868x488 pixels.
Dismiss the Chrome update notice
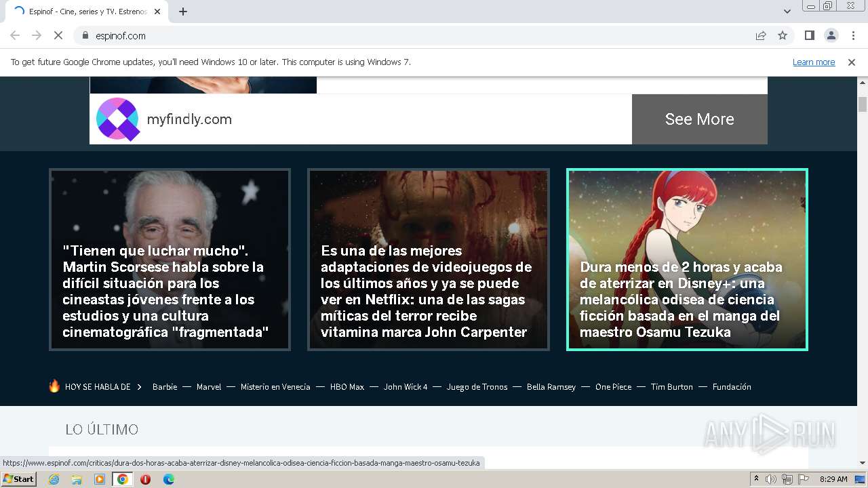point(852,62)
